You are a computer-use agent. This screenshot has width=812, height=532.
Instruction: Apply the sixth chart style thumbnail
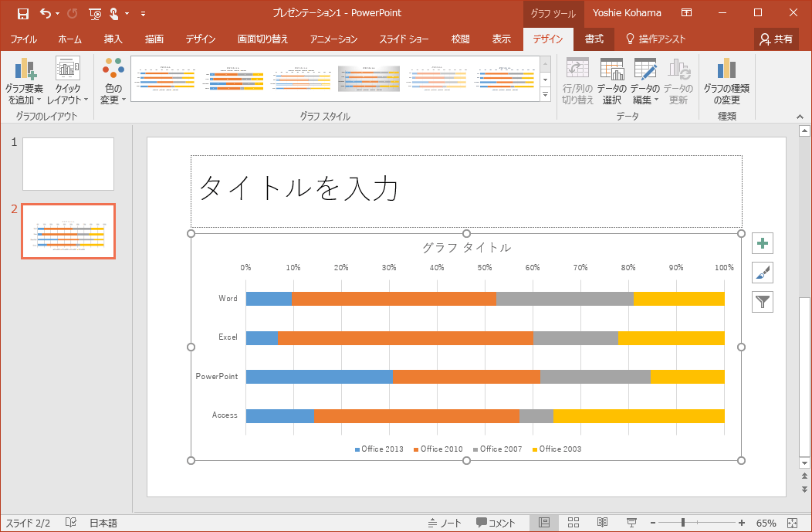505,79
